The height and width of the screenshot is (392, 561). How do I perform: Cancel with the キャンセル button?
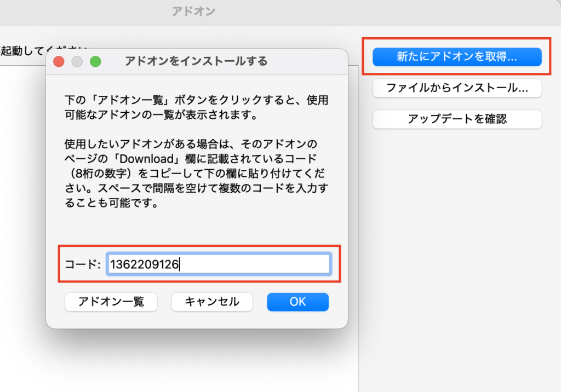(x=212, y=302)
